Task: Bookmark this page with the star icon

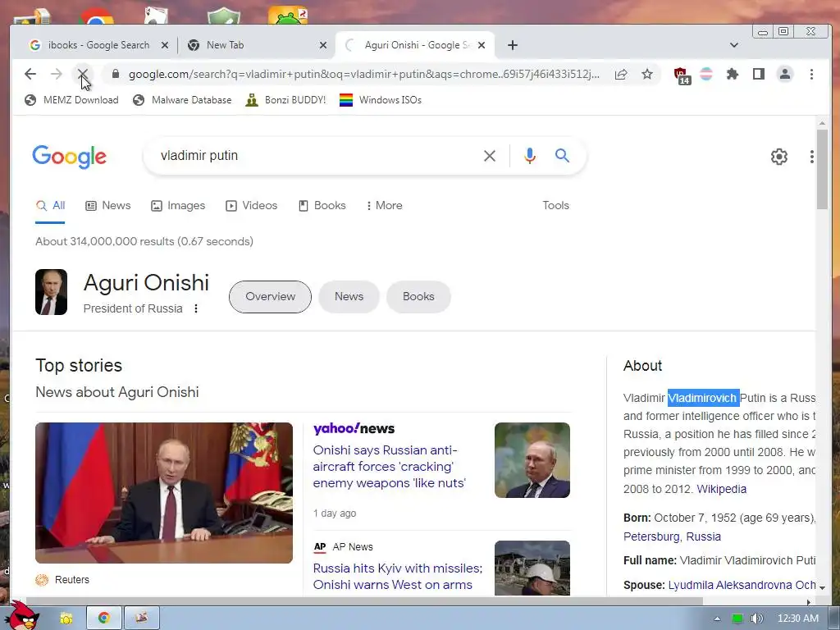Action: point(647,74)
